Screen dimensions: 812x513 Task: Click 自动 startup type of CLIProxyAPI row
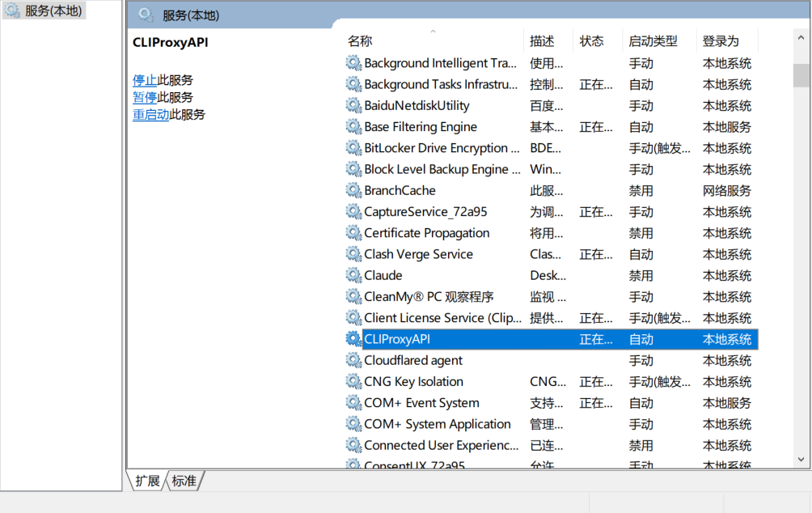click(641, 339)
